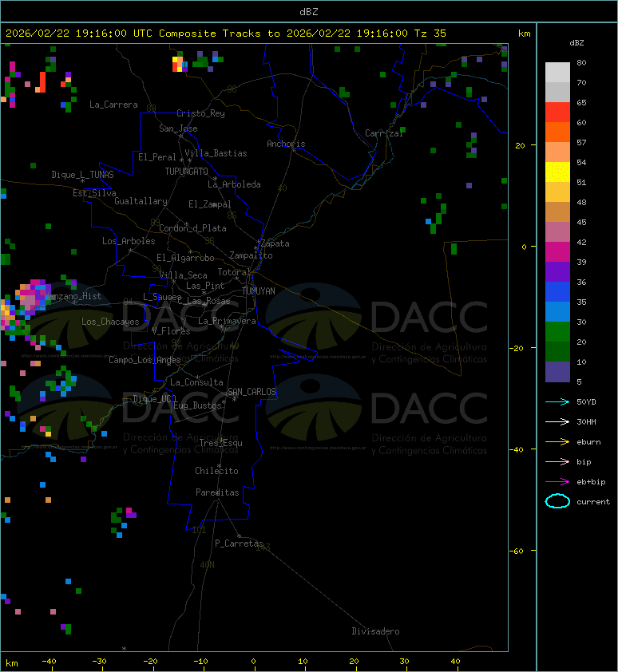Select the slate-blue bottom legend swatch
618x672 pixels.
pyautogui.click(x=557, y=372)
